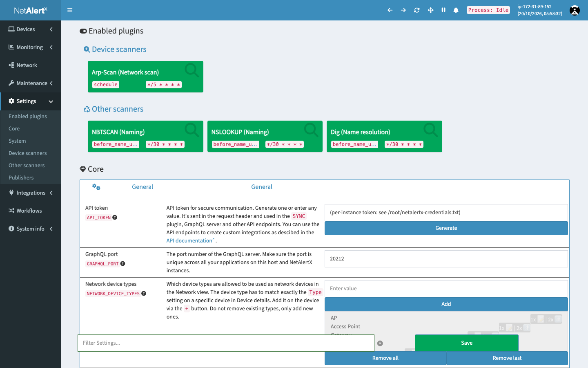Expand the Monitoring sidebar menu
588x368 pixels.
(31, 47)
